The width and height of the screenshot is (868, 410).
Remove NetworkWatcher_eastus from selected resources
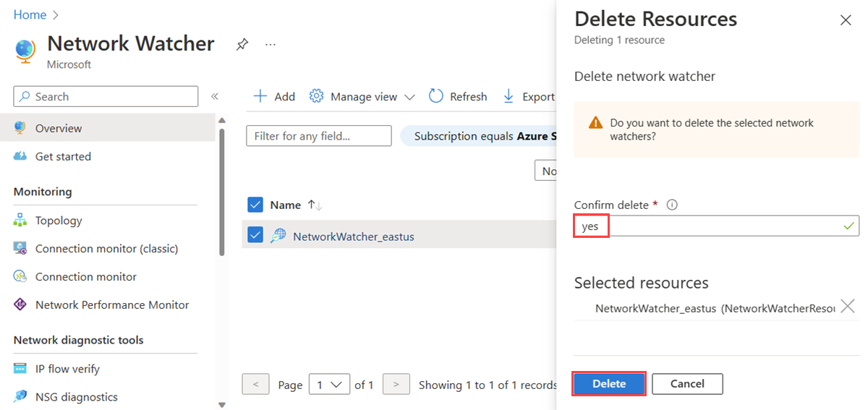click(848, 307)
